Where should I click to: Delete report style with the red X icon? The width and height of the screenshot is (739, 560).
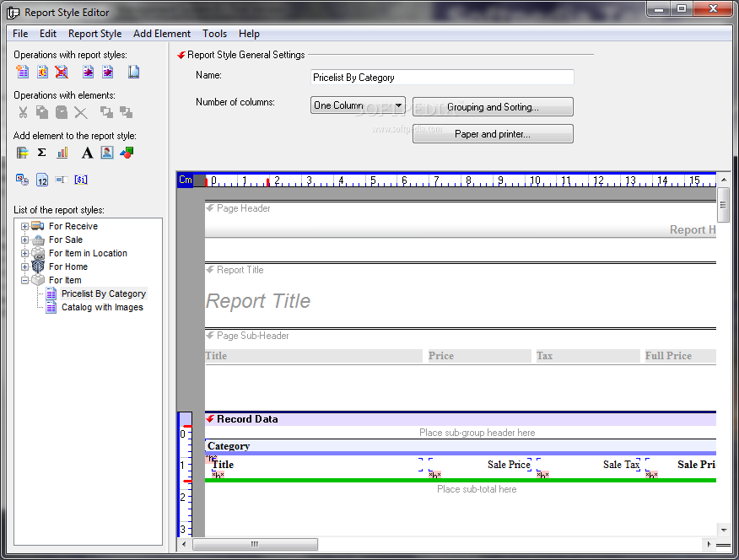click(x=62, y=72)
